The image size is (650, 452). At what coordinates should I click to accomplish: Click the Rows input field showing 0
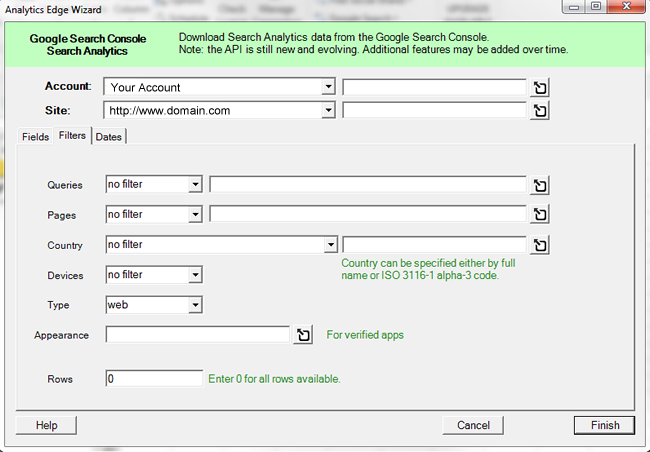click(x=154, y=379)
